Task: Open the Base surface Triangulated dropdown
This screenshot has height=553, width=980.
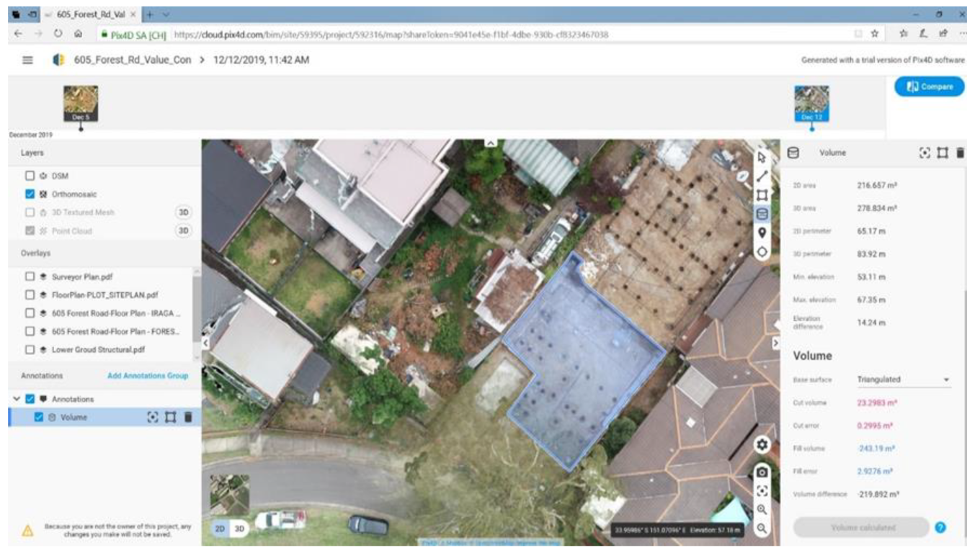Action: point(903,379)
